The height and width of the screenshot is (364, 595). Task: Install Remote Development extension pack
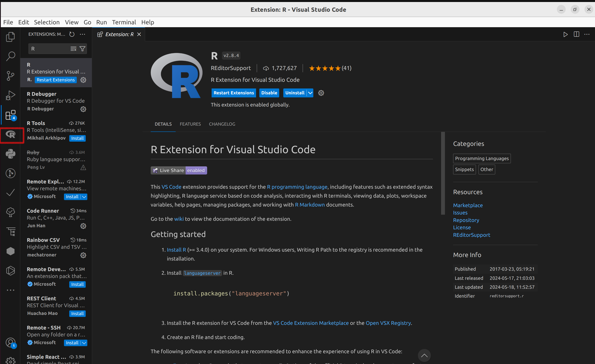pos(77,284)
